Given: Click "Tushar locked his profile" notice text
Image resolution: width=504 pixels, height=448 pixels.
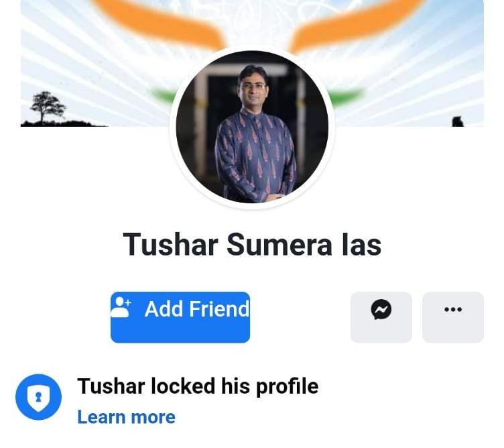Looking at the screenshot, I should [x=198, y=386].
